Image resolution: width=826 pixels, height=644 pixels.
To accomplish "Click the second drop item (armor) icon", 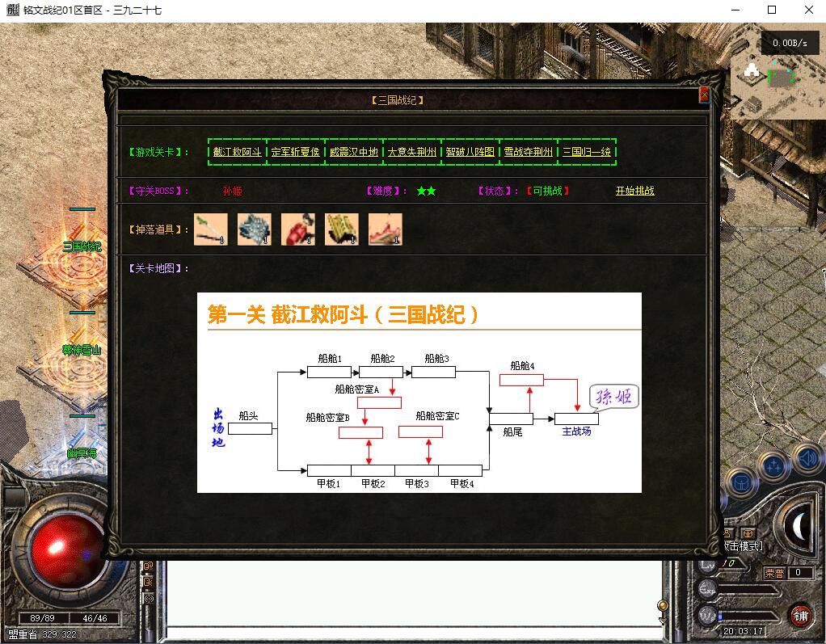I will [x=255, y=229].
